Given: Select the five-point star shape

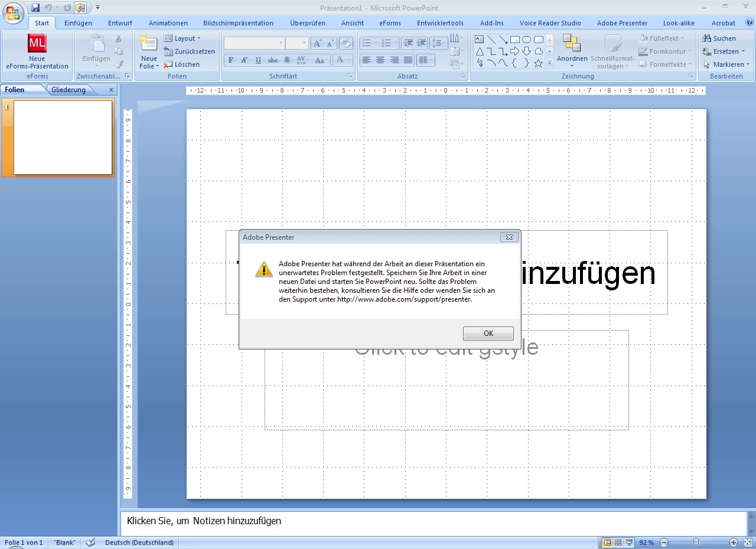Looking at the screenshot, I should pyautogui.click(x=538, y=63).
